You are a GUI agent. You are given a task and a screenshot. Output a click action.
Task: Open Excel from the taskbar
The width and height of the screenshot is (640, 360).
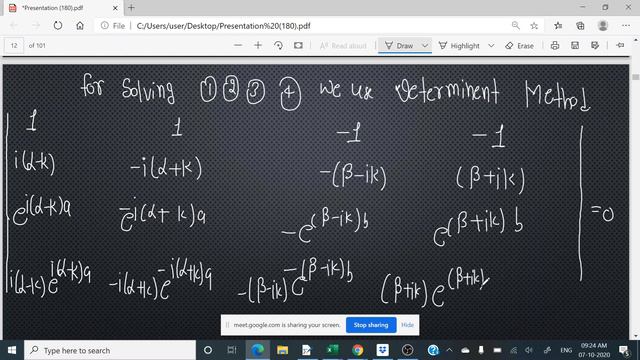click(x=332, y=350)
